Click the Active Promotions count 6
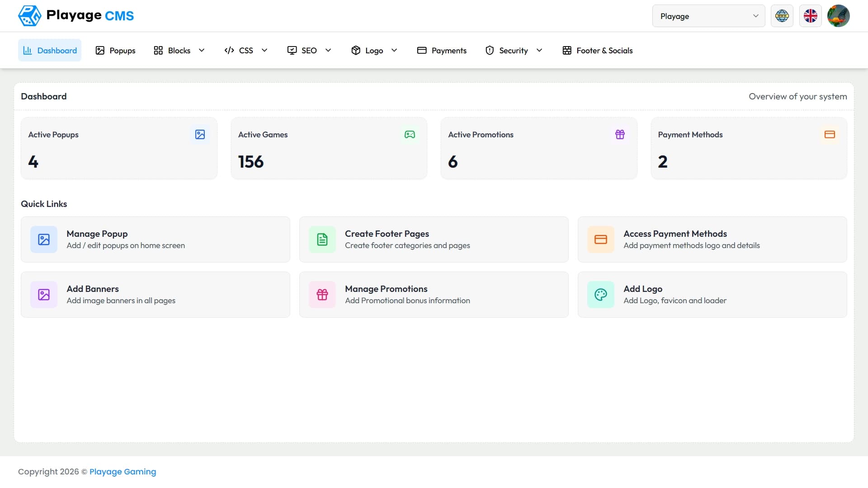The image size is (868, 488). point(453,162)
